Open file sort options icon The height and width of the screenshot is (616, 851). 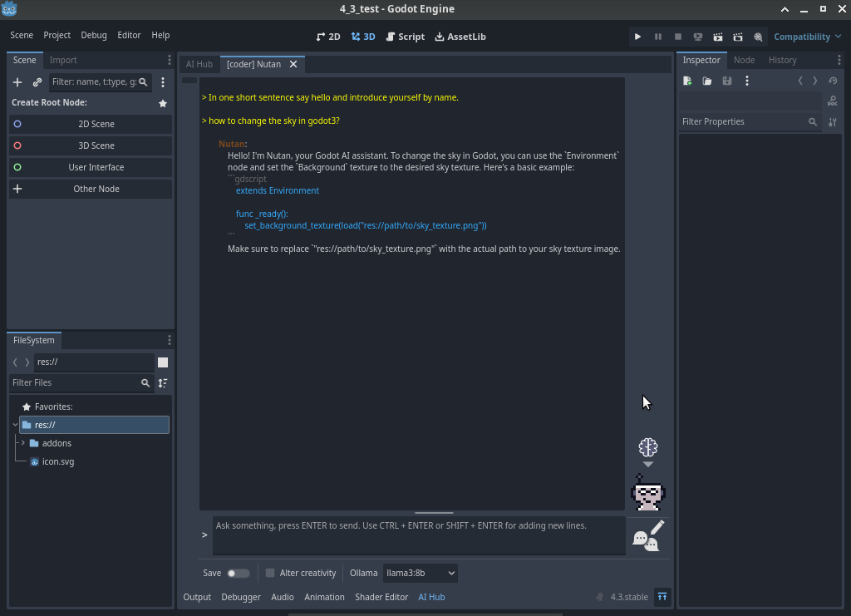pyautogui.click(x=163, y=382)
